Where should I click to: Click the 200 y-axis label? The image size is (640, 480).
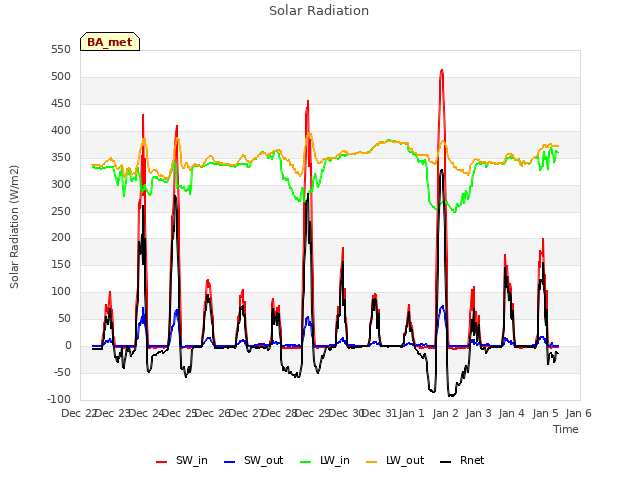(61, 238)
